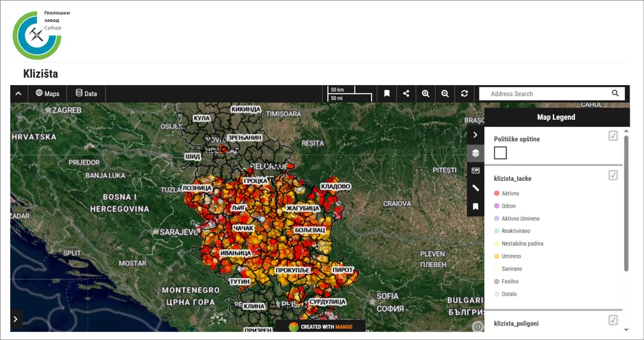Click the ЉИГ map label
This screenshot has height=340, width=644.
[x=238, y=208]
